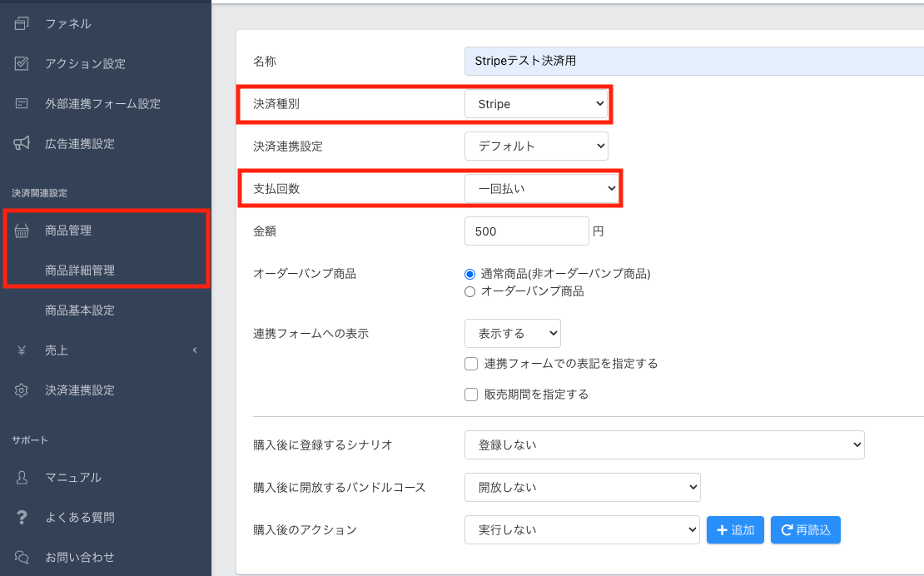Open the 支払回数 dropdown
924x576 pixels.
pos(541,189)
